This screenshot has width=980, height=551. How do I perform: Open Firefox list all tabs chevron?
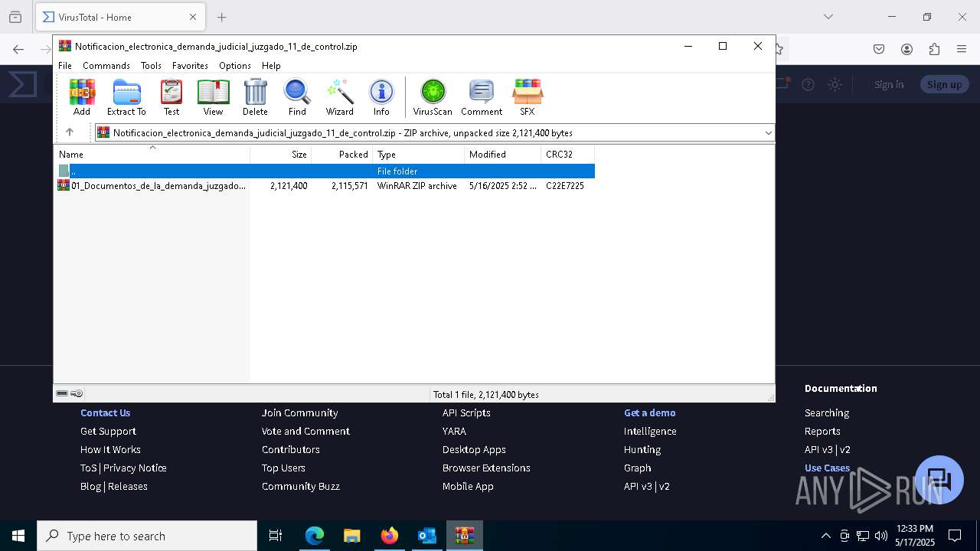tap(828, 17)
